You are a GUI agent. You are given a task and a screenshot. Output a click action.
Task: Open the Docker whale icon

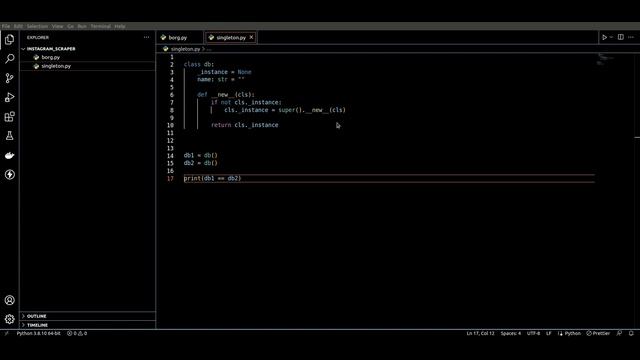(x=9, y=155)
